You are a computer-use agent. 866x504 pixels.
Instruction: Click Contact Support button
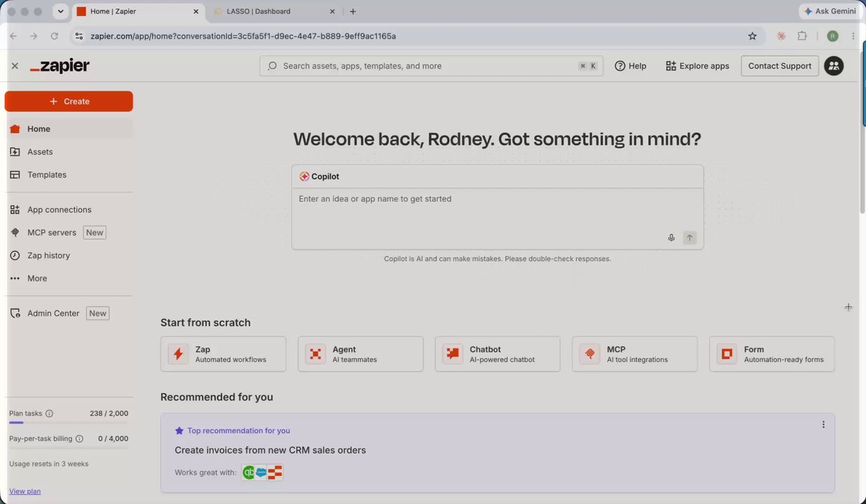click(x=780, y=66)
